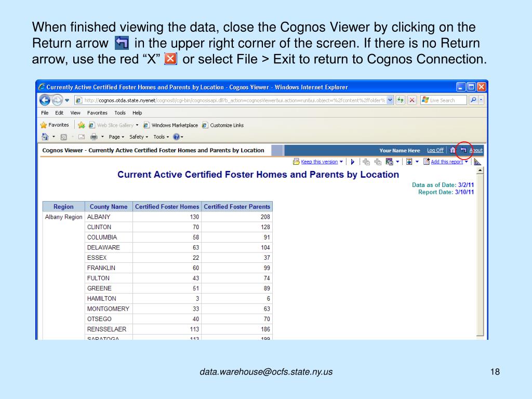Open the Tools menu in menu bar
532x399 pixels.
(x=120, y=113)
